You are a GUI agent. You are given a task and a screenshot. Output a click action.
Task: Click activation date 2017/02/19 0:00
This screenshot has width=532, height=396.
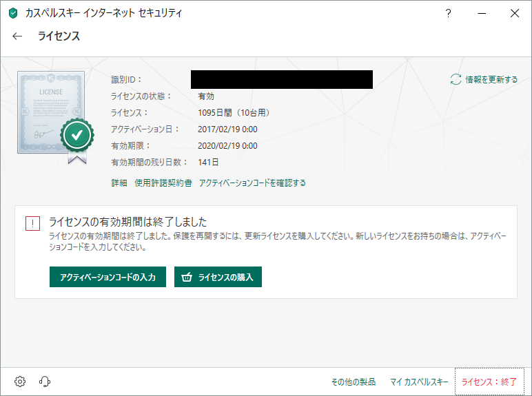click(x=227, y=129)
